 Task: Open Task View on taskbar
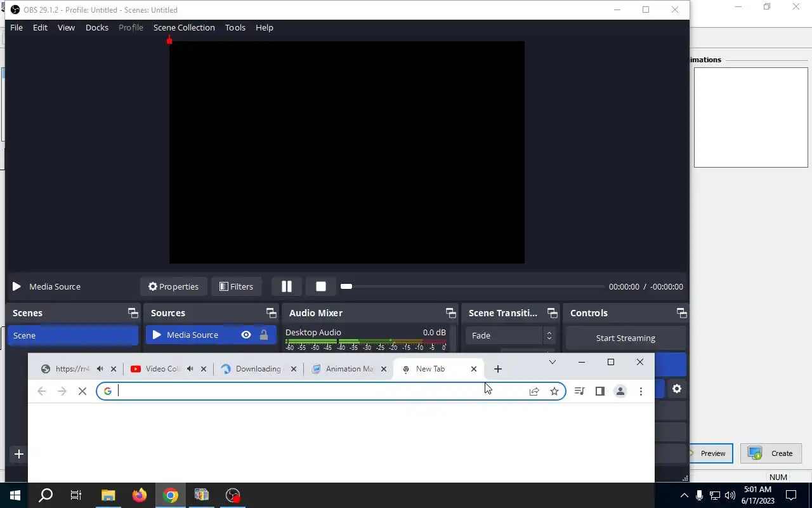pos(76,495)
